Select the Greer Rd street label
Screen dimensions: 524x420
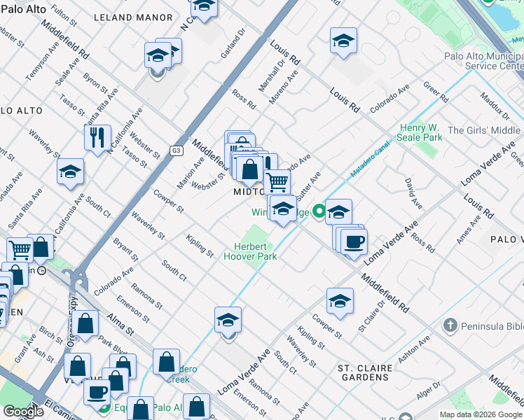click(436, 92)
